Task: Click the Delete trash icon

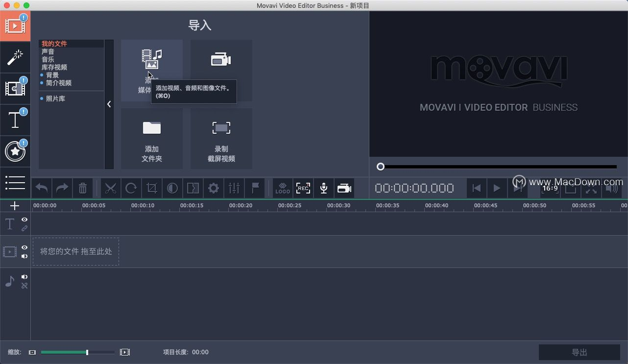Action: [x=83, y=188]
